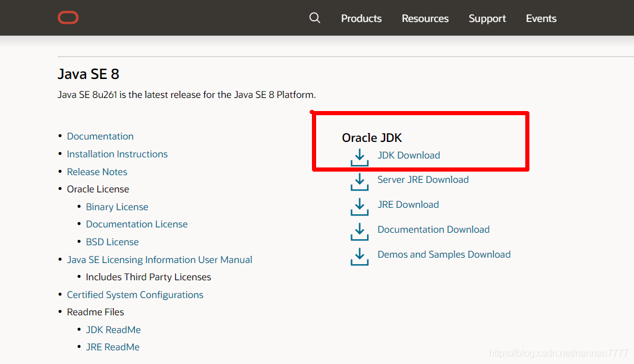Open the search magnifier icon
Screen dimensions: 634x364
pyautogui.click(x=314, y=18)
